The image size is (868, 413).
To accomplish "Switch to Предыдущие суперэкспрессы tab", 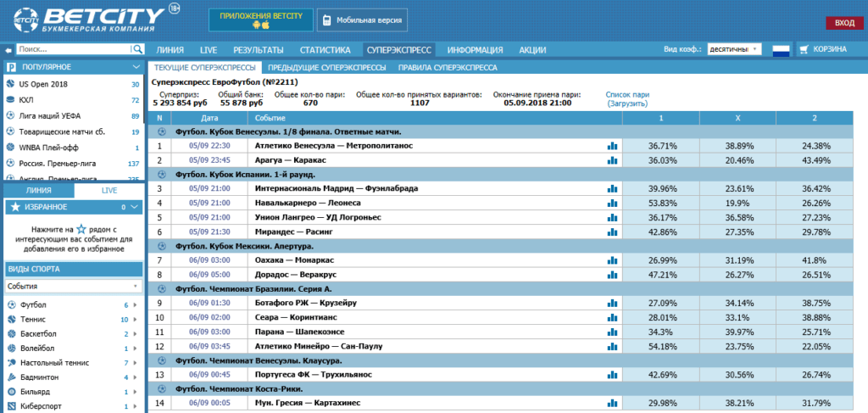I will 326,68.
